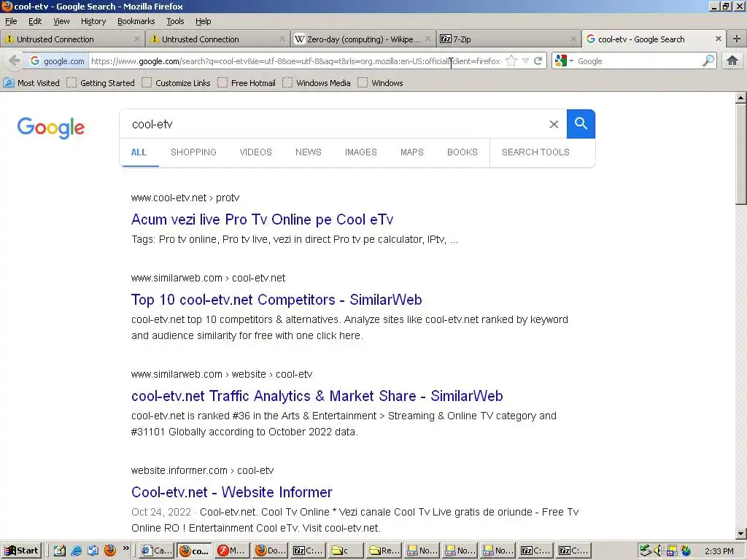Close the cool-etv Google Search tab
This screenshot has width=747, height=560.
click(719, 39)
